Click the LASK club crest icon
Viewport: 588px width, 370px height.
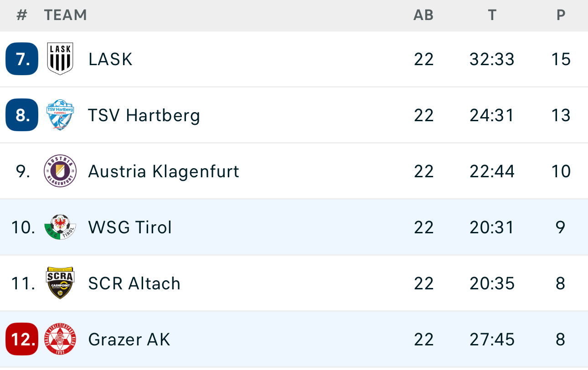coord(60,59)
